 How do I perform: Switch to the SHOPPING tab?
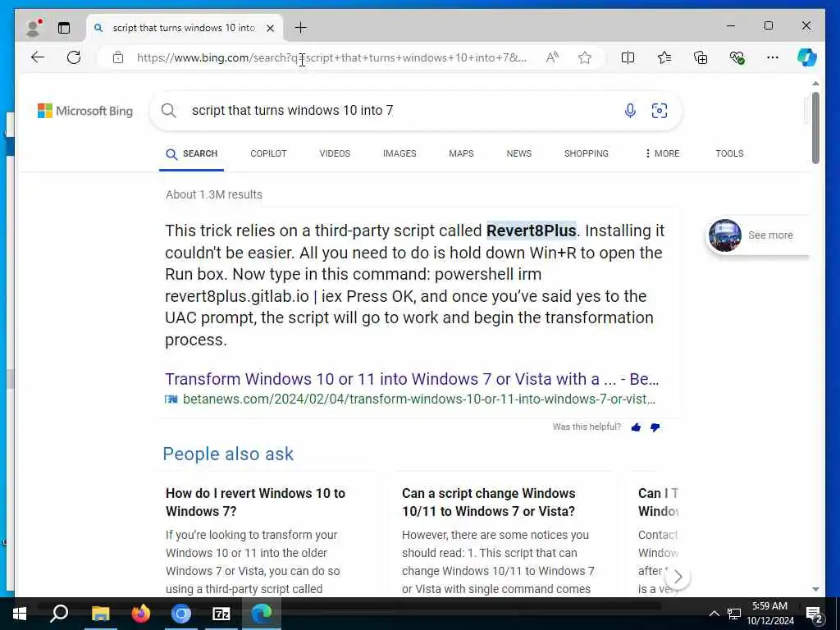[x=586, y=153]
